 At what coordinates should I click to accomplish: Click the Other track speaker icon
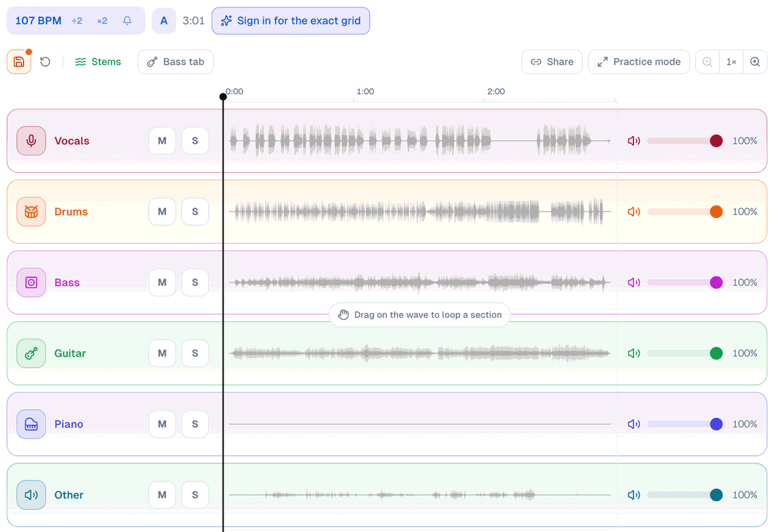tap(31, 495)
